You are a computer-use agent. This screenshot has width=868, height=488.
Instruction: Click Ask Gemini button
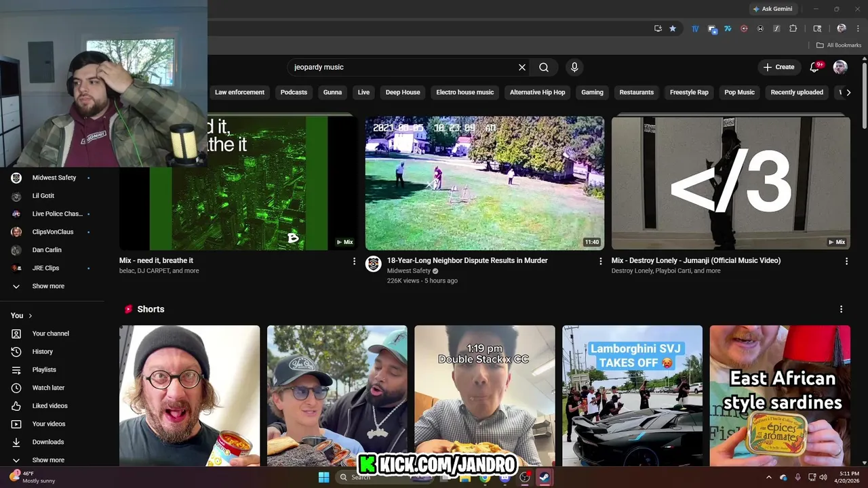[772, 9]
